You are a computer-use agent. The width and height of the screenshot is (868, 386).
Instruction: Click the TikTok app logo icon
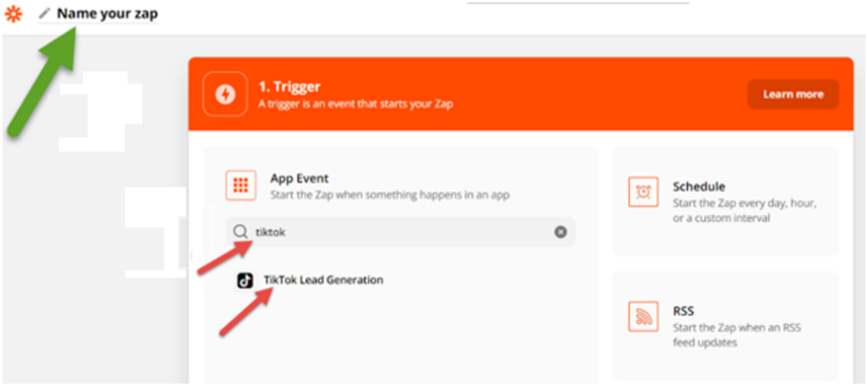pos(245,281)
